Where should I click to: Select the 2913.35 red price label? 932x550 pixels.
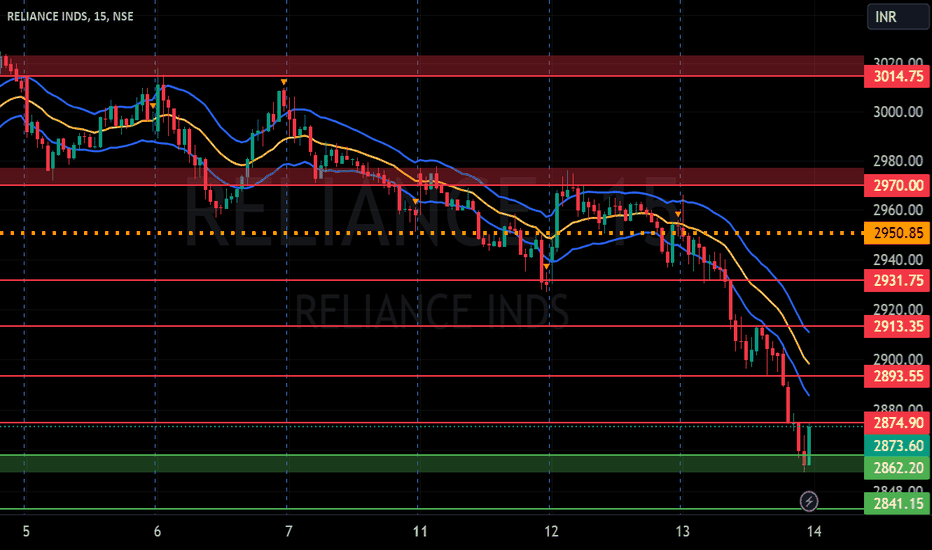coord(897,326)
